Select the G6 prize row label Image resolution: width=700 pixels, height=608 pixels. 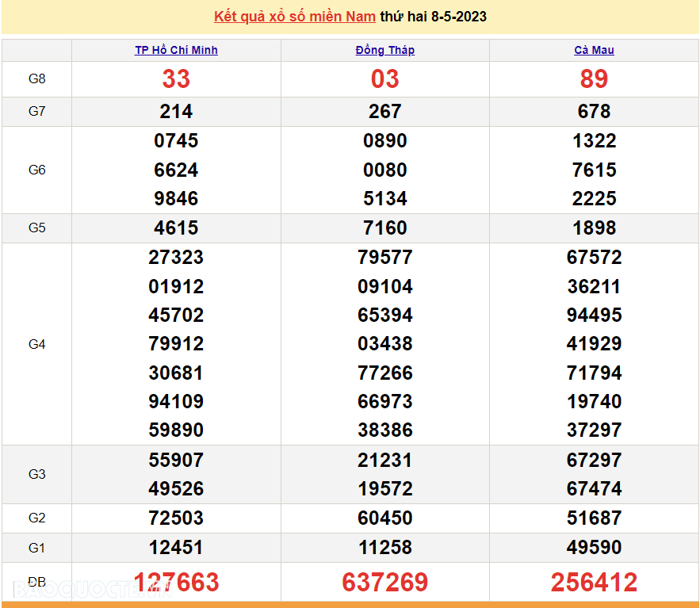point(36,170)
